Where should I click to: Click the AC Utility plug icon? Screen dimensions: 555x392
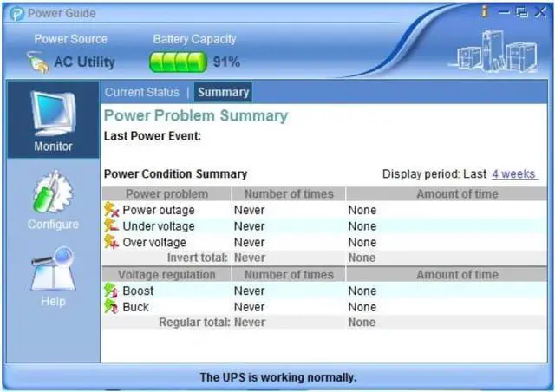pyautogui.click(x=36, y=62)
